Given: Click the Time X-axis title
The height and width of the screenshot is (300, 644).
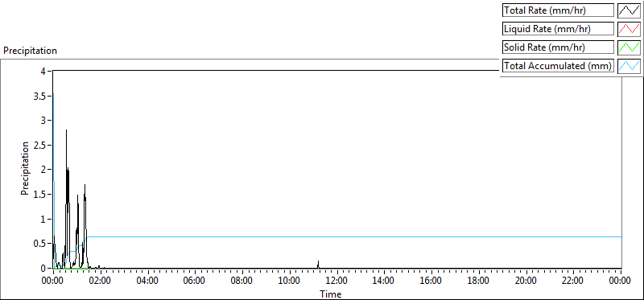Looking at the screenshot, I should (331, 294).
